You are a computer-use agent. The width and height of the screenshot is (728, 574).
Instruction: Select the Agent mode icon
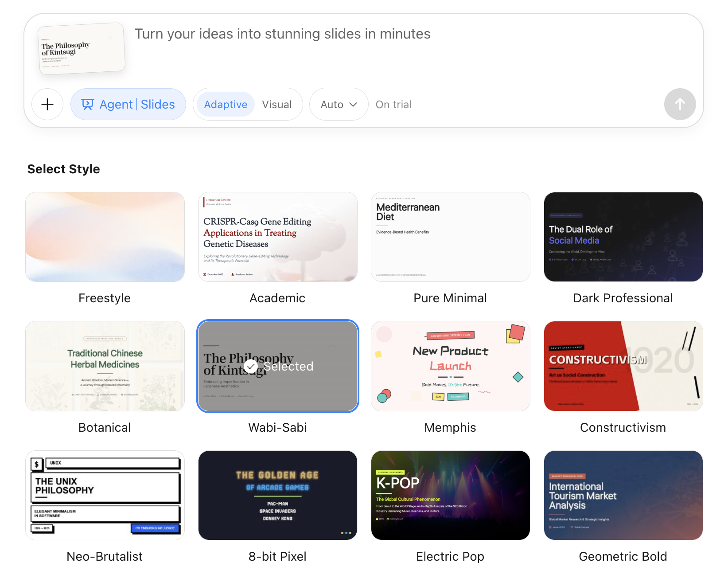pos(88,104)
